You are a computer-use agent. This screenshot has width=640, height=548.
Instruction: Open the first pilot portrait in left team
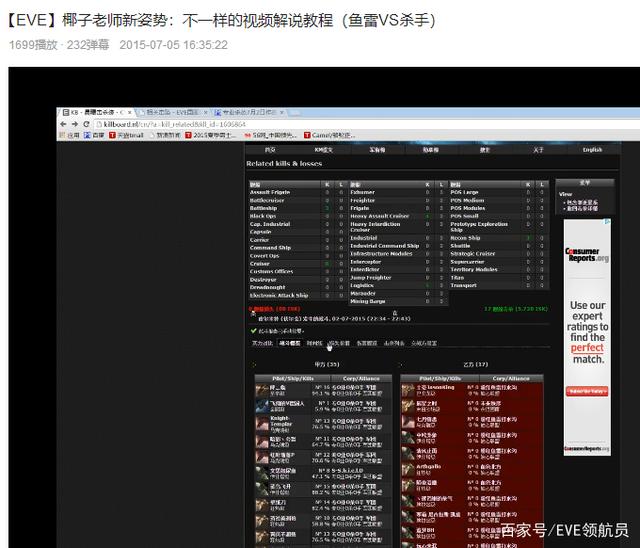pyautogui.click(x=262, y=389)
